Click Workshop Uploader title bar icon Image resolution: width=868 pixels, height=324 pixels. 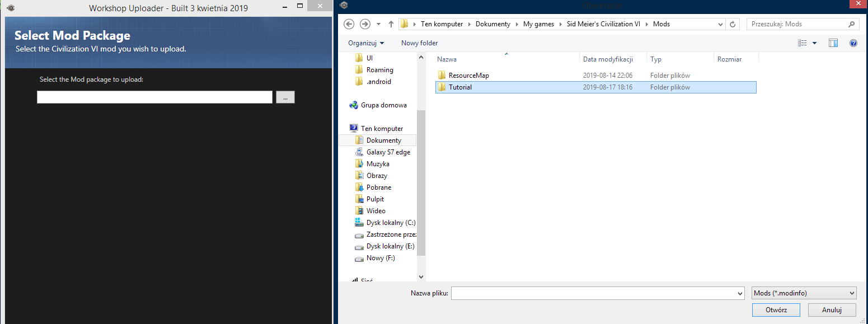coord(10,8)
